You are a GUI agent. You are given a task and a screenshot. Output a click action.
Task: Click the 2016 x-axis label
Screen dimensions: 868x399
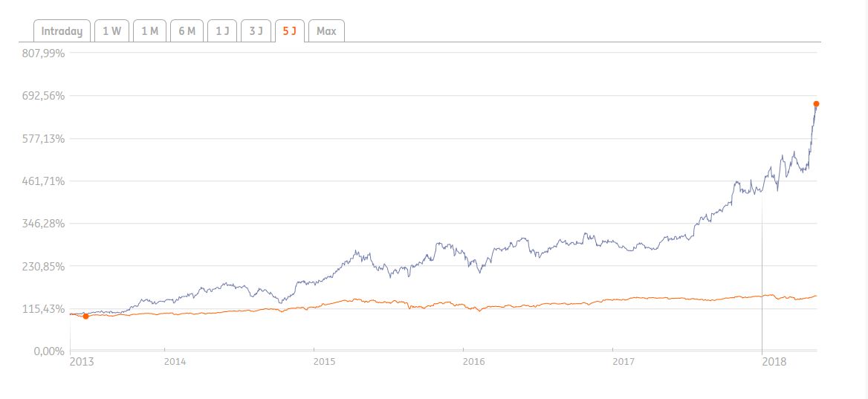click(473, 362)
